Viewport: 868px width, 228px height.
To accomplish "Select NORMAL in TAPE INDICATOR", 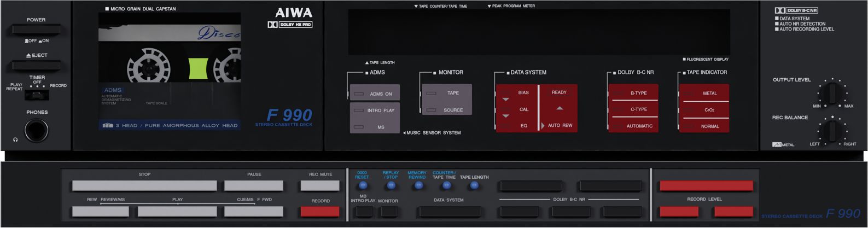I will point(704,126).
